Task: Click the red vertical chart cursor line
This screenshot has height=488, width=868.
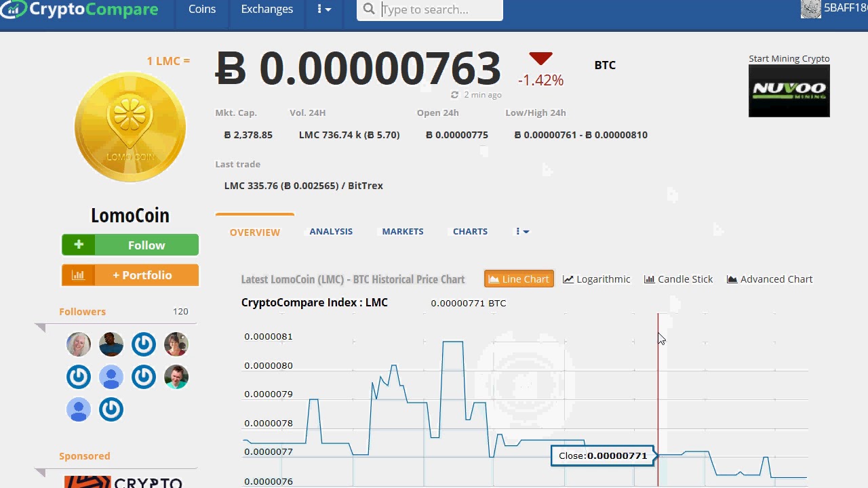Action: pyautogui.click(x=658, y=400)
